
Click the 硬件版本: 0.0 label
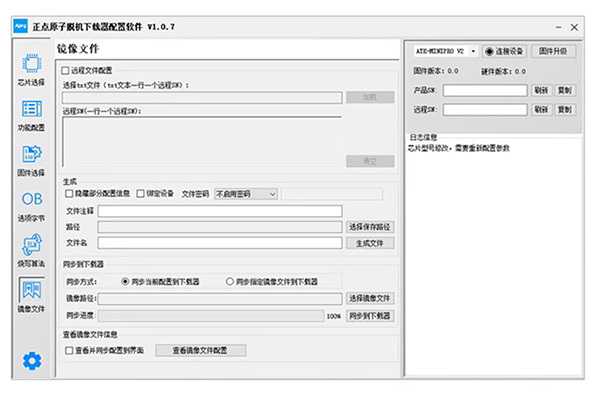503,71
